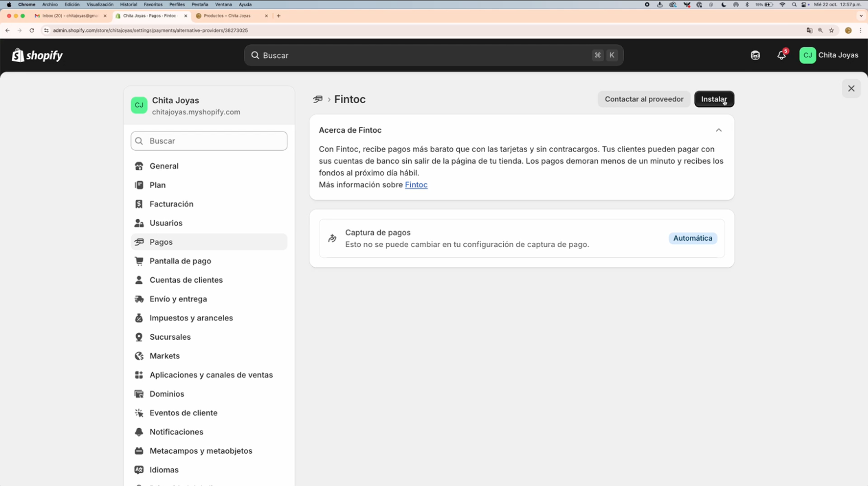Select Pagos in settings sidebar

209,242
